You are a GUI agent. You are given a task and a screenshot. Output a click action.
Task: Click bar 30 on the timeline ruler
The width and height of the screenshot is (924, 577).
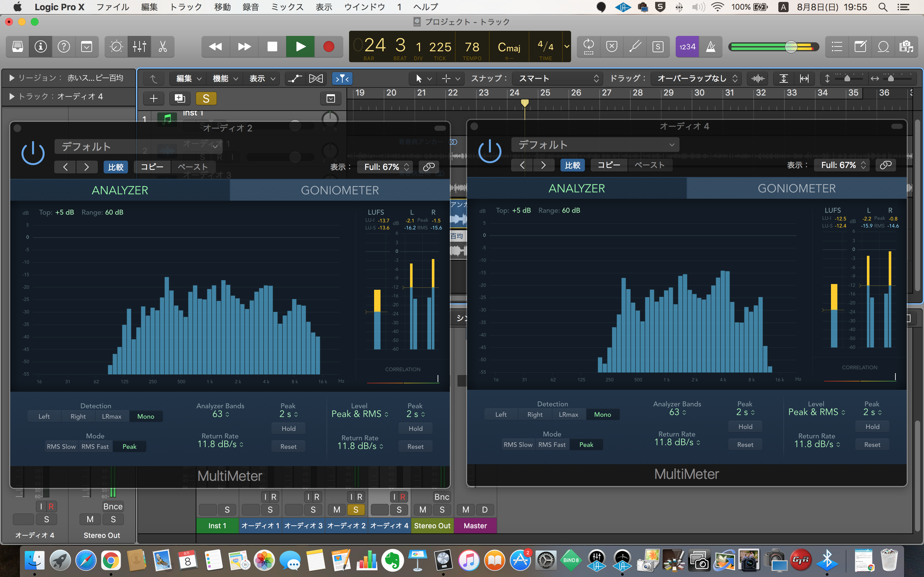tap(699, 93)
